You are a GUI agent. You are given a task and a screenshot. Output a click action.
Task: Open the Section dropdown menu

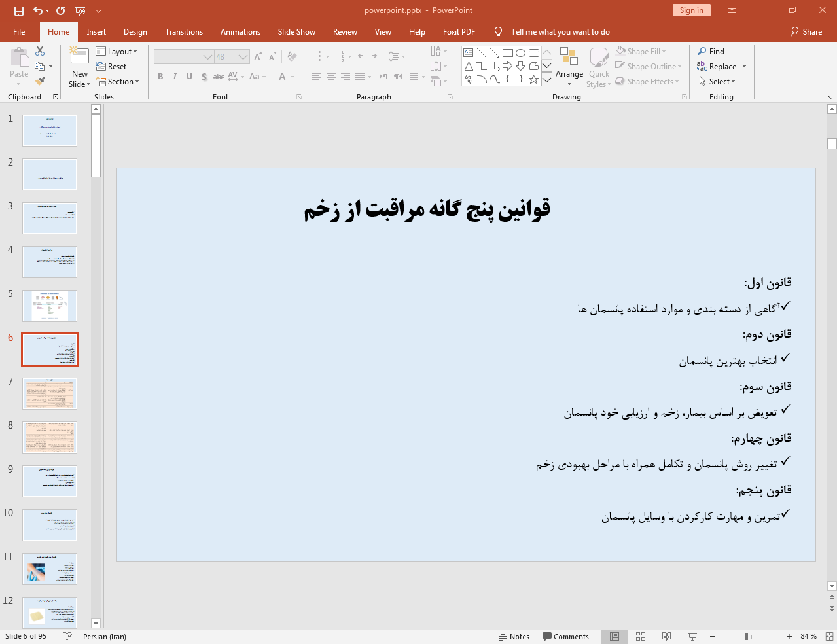tap(118, 82)
